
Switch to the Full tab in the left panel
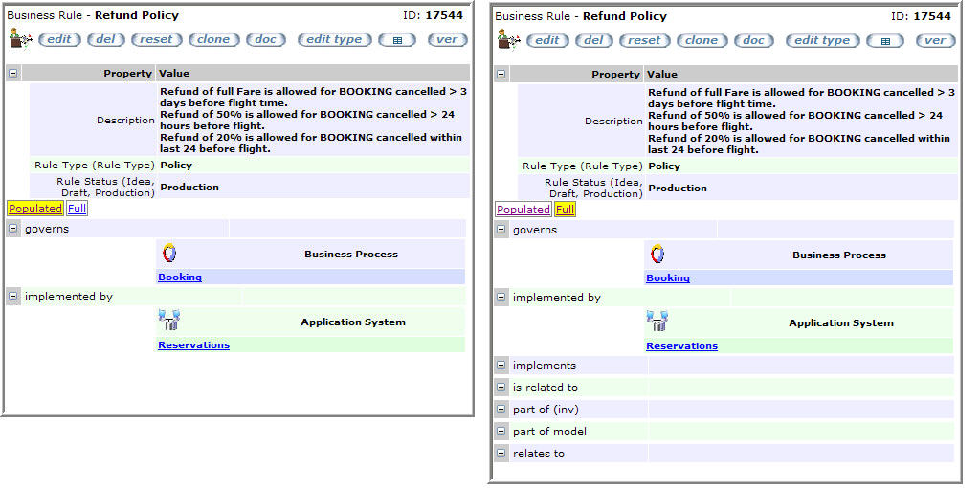77,209
